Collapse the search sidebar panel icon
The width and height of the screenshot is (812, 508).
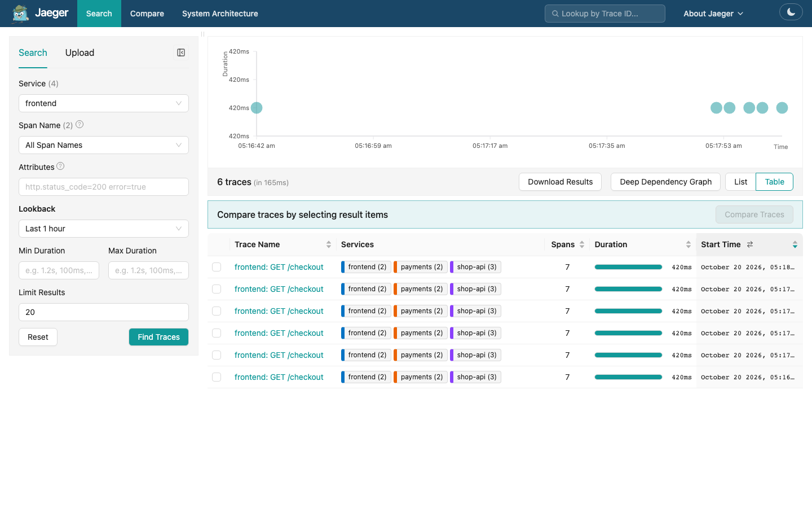[x=181, y=52]
